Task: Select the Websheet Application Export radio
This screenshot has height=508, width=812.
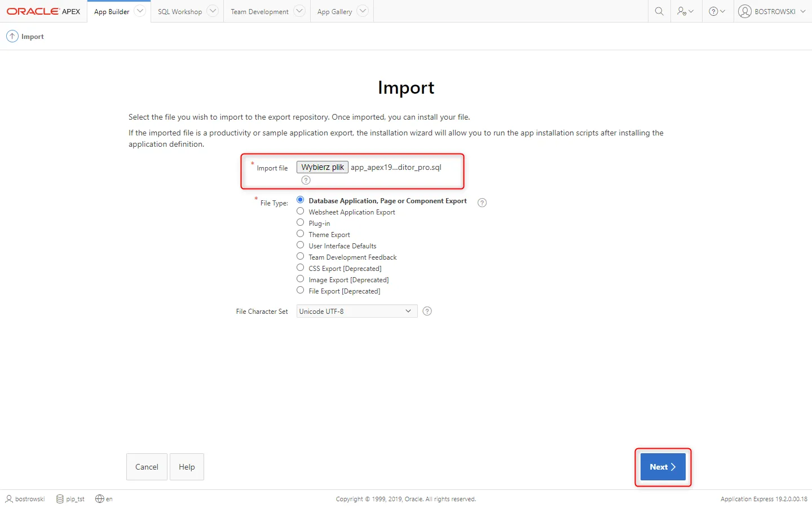Action: [301, 211]
